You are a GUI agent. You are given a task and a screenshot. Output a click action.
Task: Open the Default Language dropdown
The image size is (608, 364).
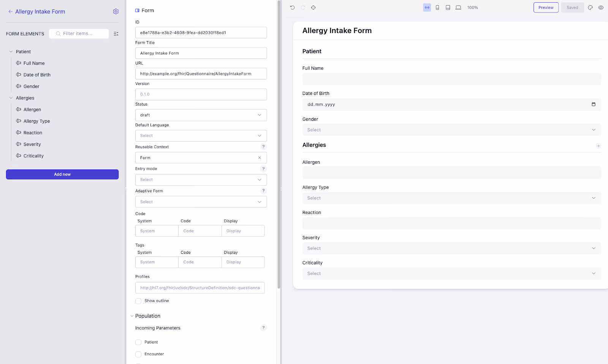coord(201,136)
